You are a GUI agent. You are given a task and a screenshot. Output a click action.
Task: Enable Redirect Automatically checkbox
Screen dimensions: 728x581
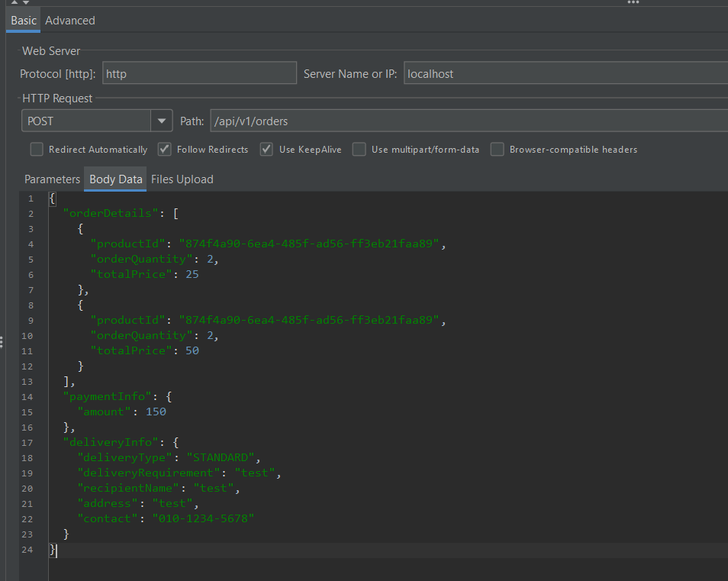tap(37, 150)
